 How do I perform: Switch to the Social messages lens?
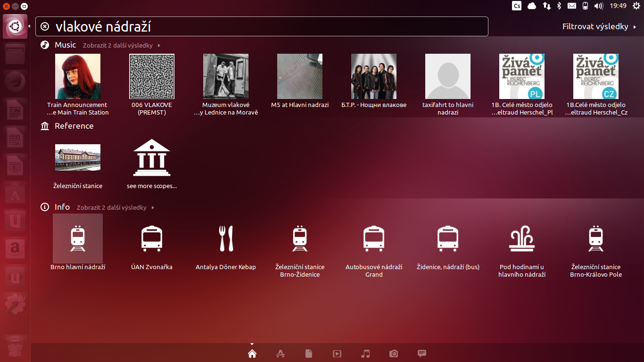[421, 354]
